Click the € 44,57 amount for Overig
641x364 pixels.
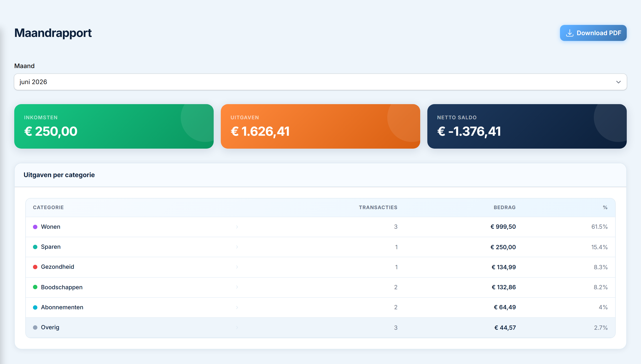click(x=505, y=328)
